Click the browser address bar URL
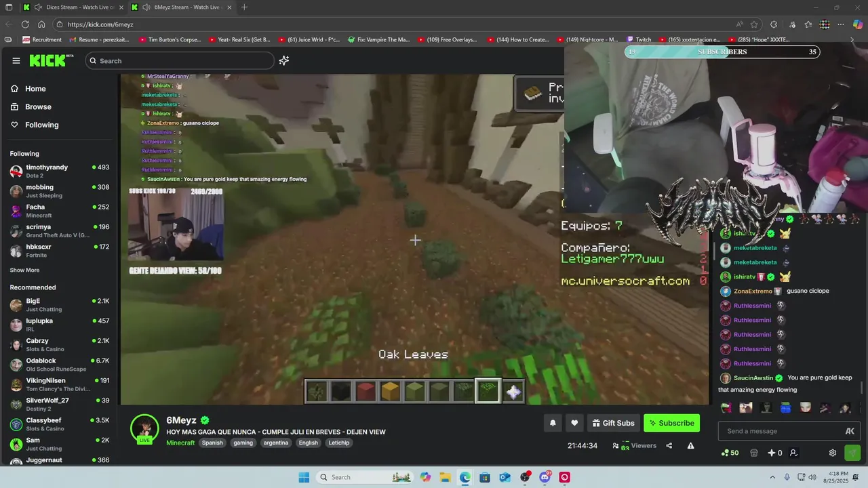This screenshot has width=868, height=488. coord(100,24)
